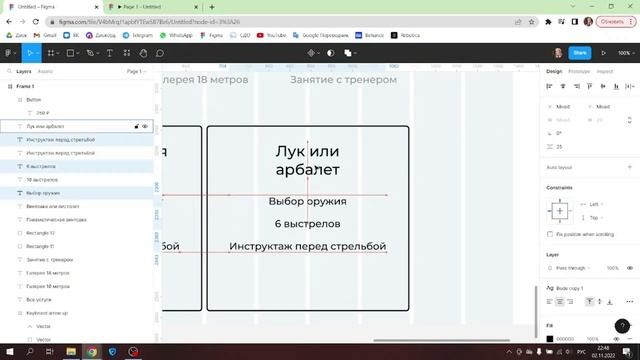The height and width of the screenshot is (360, 640).
Task: Click the Align left icon
Action: (549, 86)
